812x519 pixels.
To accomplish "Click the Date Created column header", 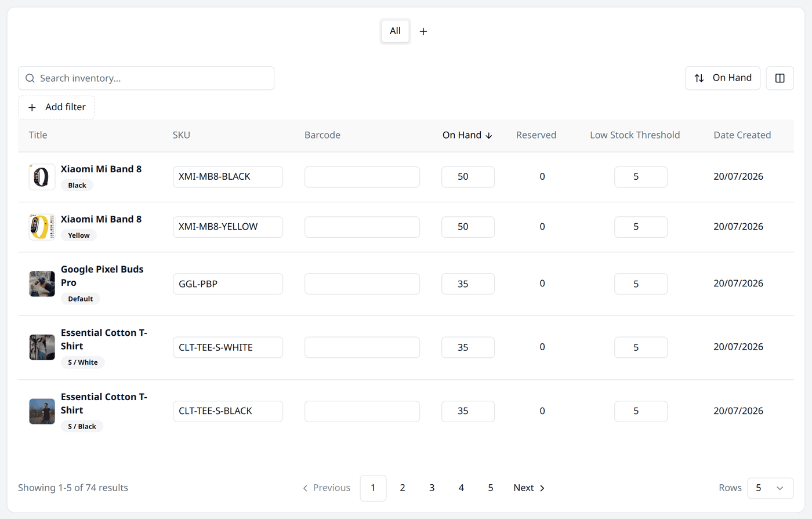I will pyautogui.click(x=742, y=135).
